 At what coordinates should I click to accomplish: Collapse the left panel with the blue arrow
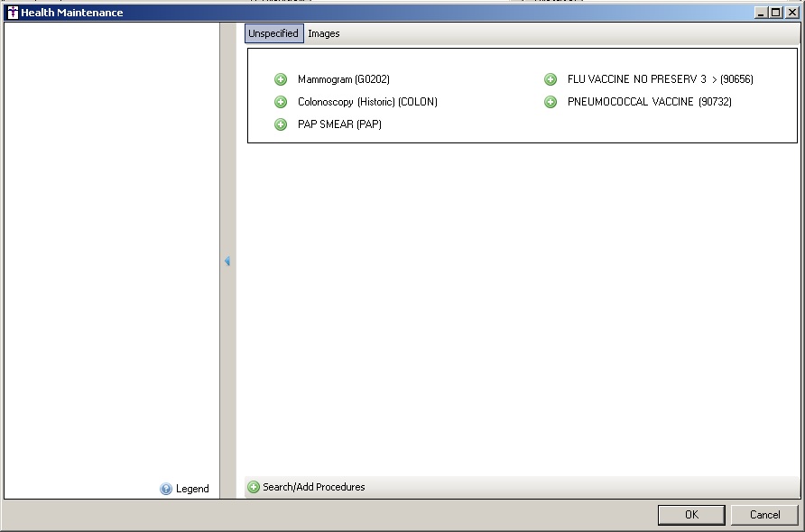[x=227, y=261]
